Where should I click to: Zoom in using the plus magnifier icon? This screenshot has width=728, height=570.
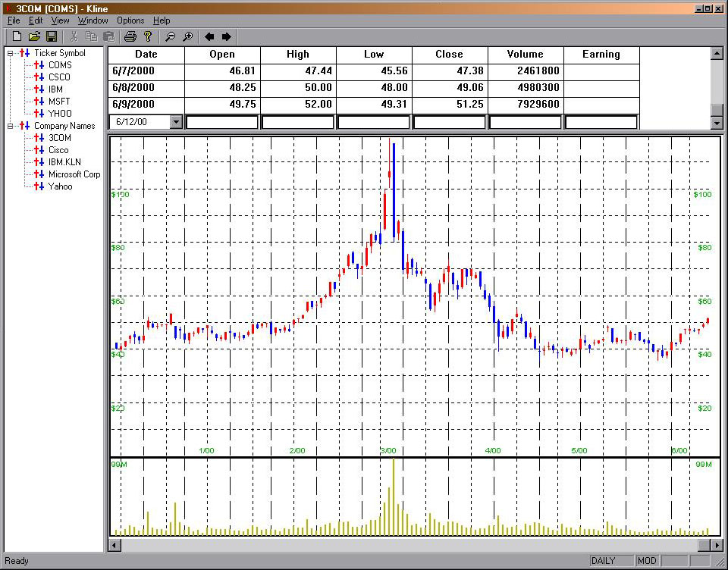(x=187, y=36)
